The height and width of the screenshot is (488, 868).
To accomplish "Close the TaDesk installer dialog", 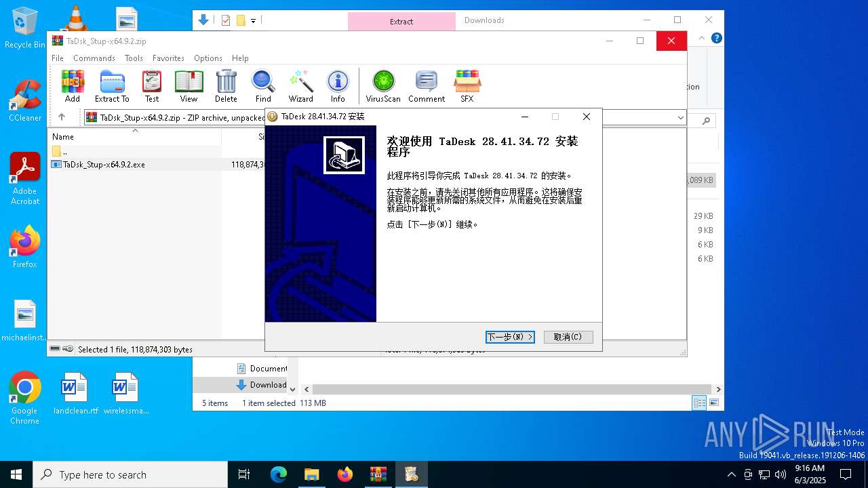I will pyautogui.click(x=587, y=117).
